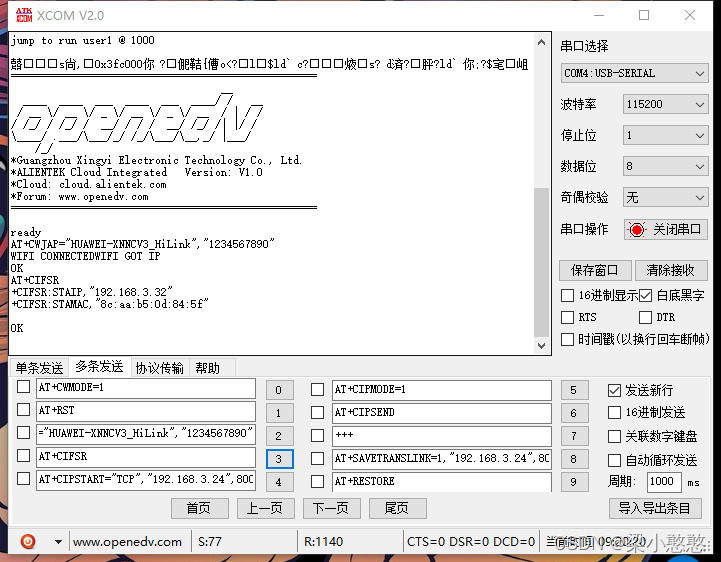The image size is (721, 562).
Task: Close the XCOM window
Action: tap(690, 15)
